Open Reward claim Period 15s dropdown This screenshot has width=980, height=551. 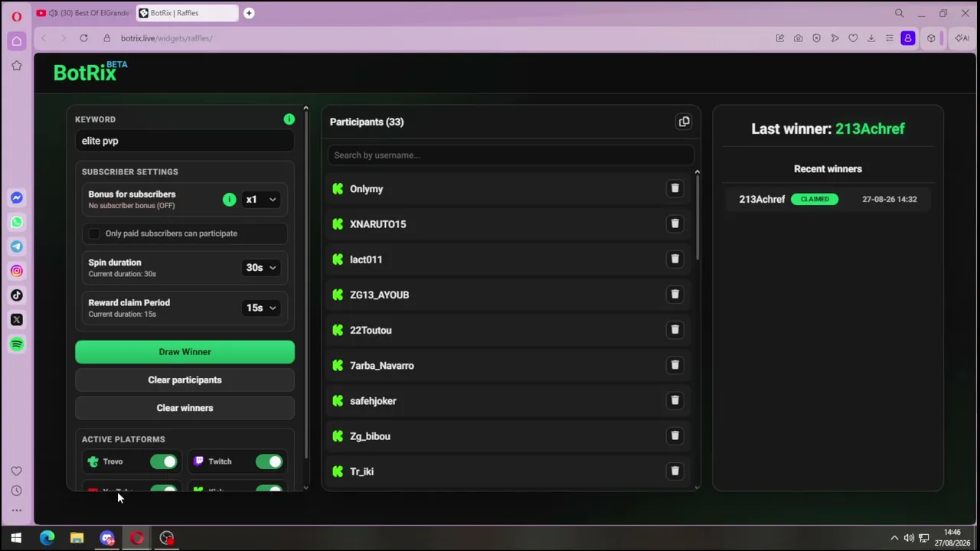(x=260, y=308)
